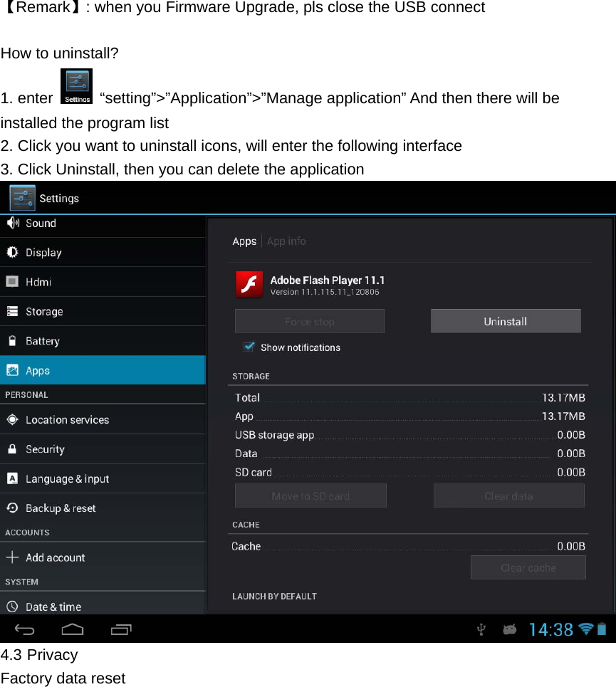Image resolution: width=616 pixels, height=687 pixels.
Task: Click the Uninstall button
Action: coord(506,321)
